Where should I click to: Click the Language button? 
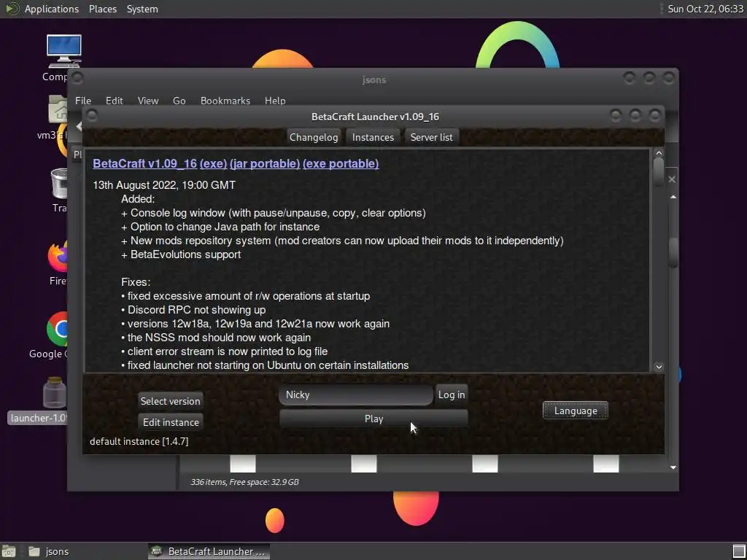click(x=576, y=411)
